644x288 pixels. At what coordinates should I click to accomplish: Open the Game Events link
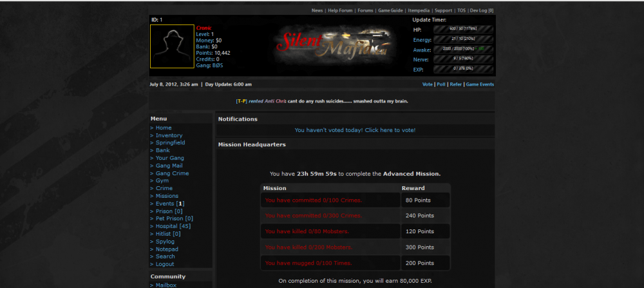point(480,84)
